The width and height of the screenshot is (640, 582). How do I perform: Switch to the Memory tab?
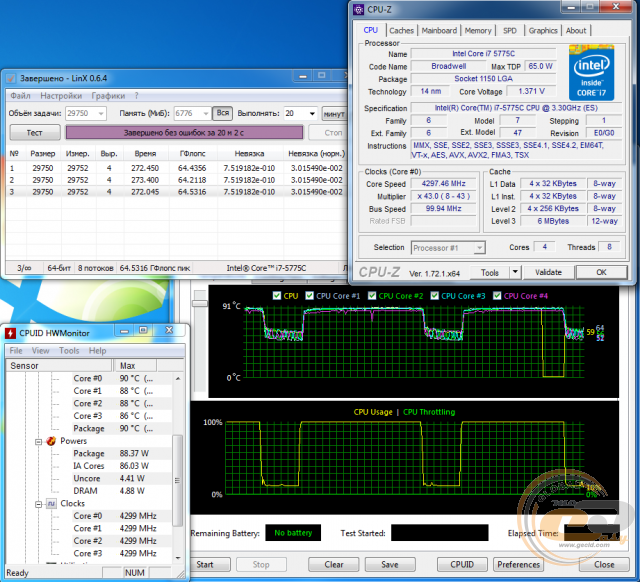point(478,31)
